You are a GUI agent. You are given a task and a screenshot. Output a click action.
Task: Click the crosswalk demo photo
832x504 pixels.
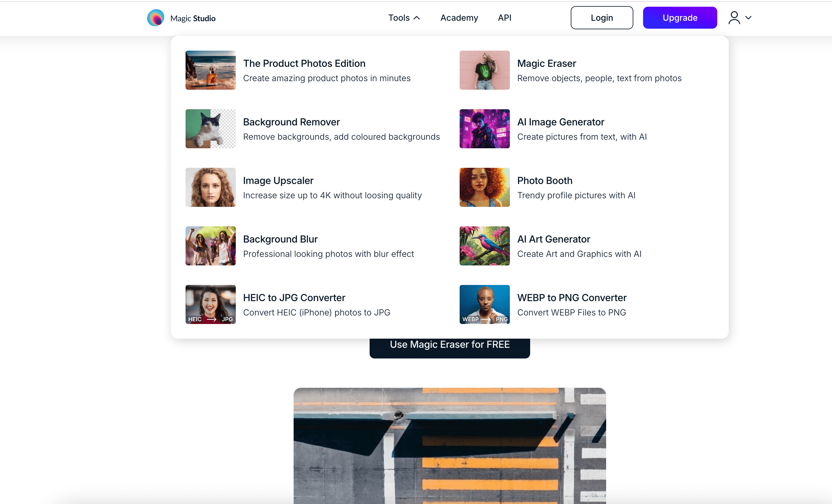pos(450,446)
